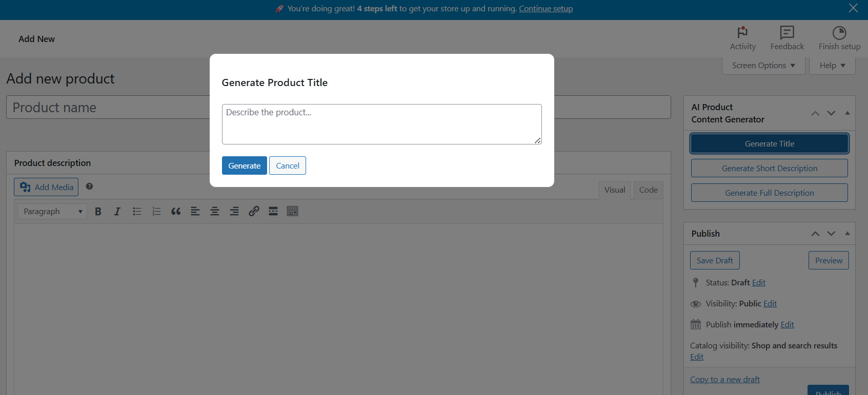
Task: Open the Activity panel
Action: (x=742, y=38)
